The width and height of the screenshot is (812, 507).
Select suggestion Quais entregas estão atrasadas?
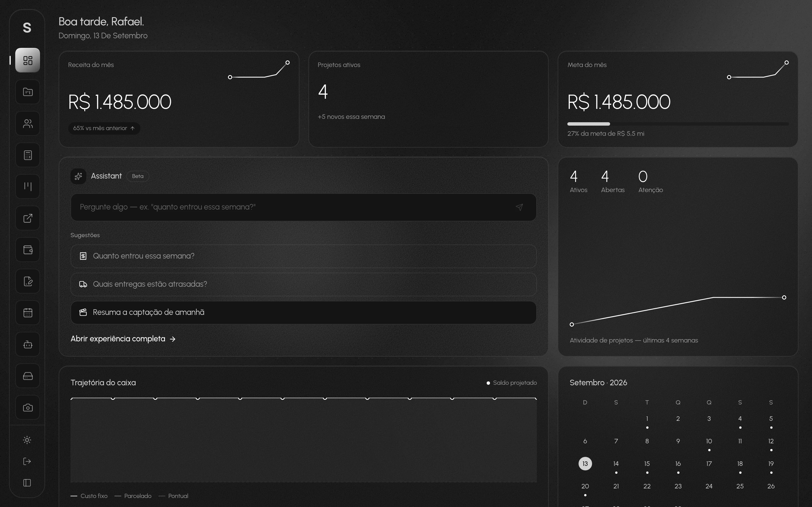point(303,284)
